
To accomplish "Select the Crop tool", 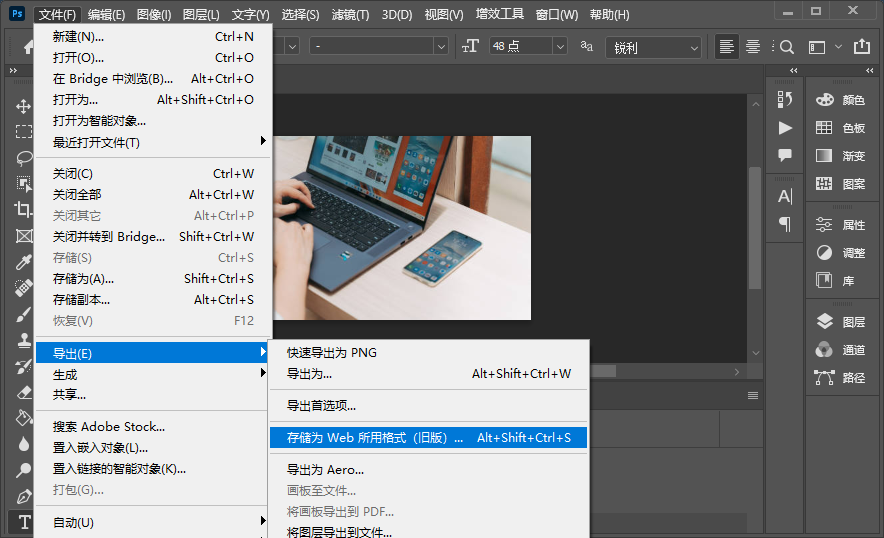I will tap(23, 210).
